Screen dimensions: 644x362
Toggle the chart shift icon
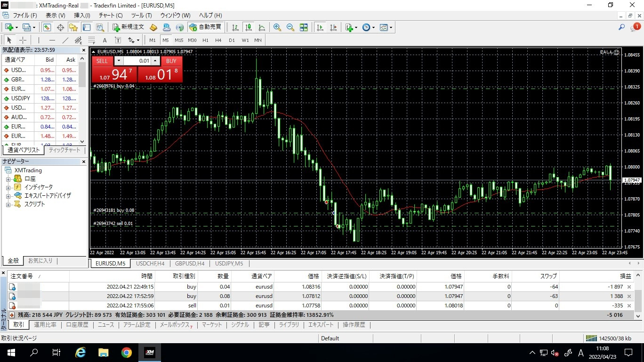coord(333,27)
